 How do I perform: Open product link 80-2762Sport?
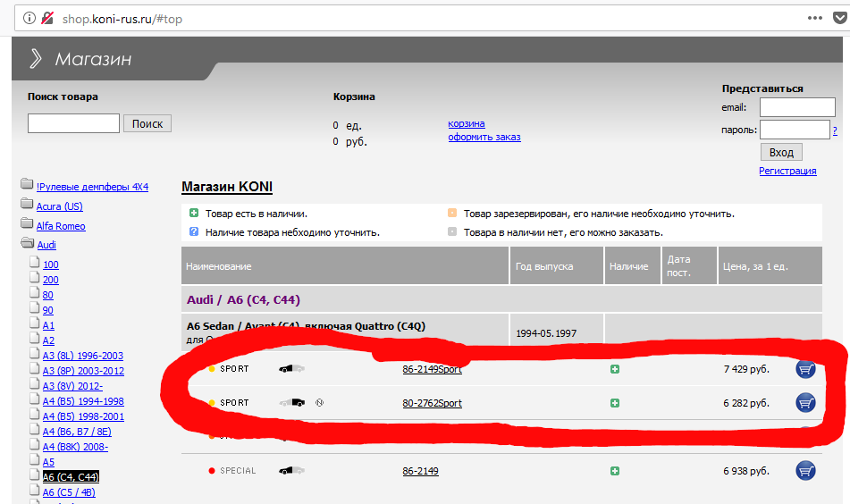[x=432, y=403]
